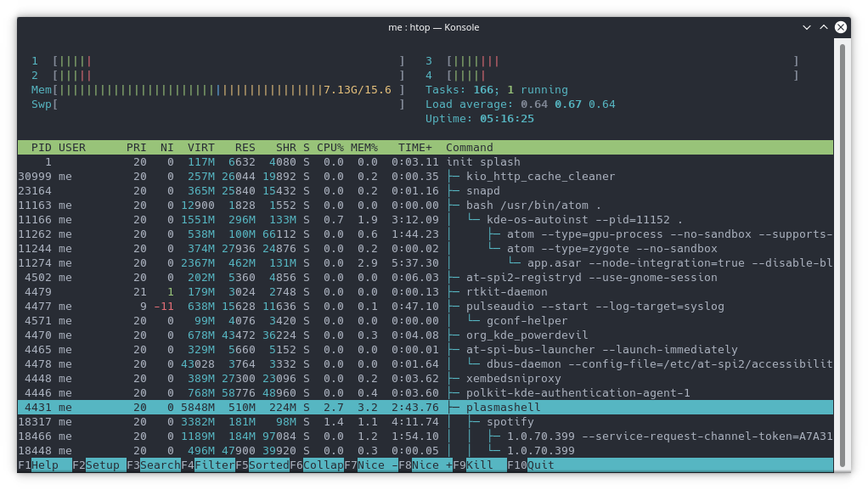Sort by VIRT column header
This screenshot has width=868, height=490.
pos(201,147)
